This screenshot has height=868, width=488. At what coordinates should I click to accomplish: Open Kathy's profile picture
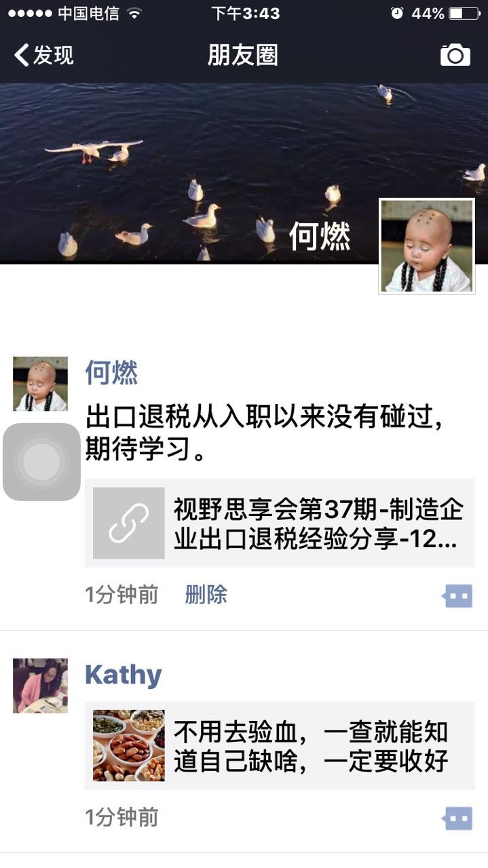pyautogui.click(x=40, y=686)
